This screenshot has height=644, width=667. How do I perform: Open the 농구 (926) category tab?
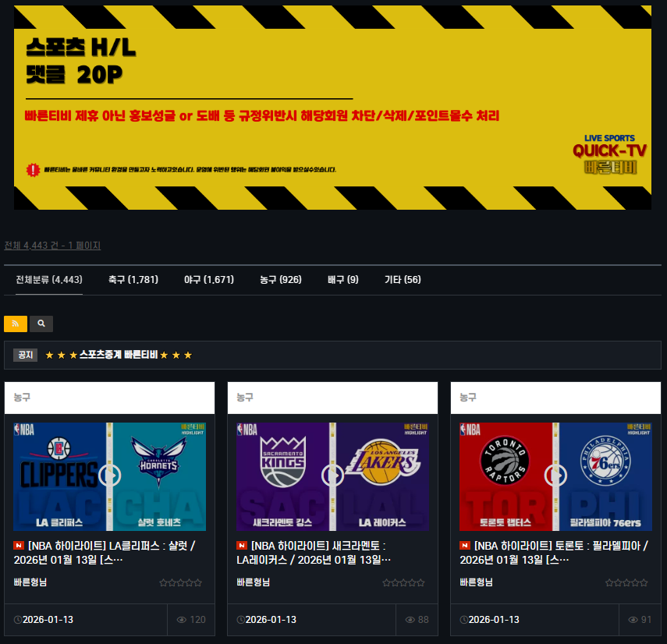coord(281,280)
